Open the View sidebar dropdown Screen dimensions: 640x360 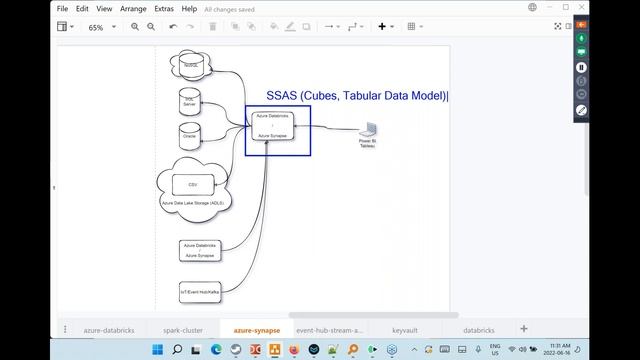65,27
